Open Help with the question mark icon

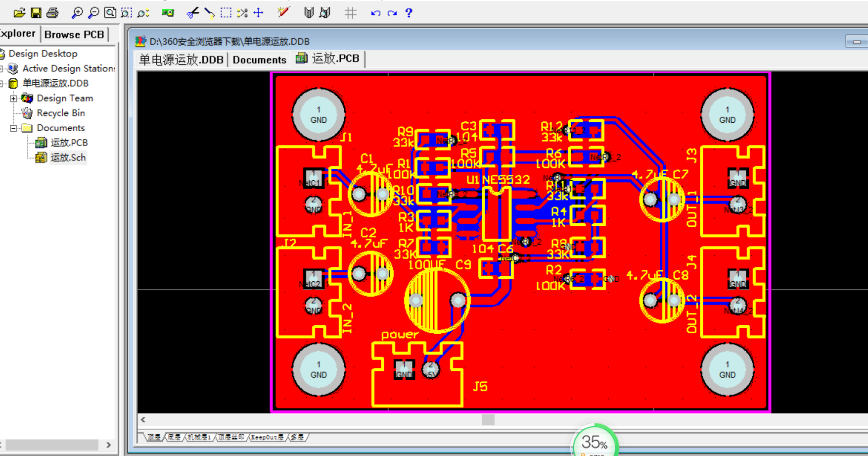[409, 13]
